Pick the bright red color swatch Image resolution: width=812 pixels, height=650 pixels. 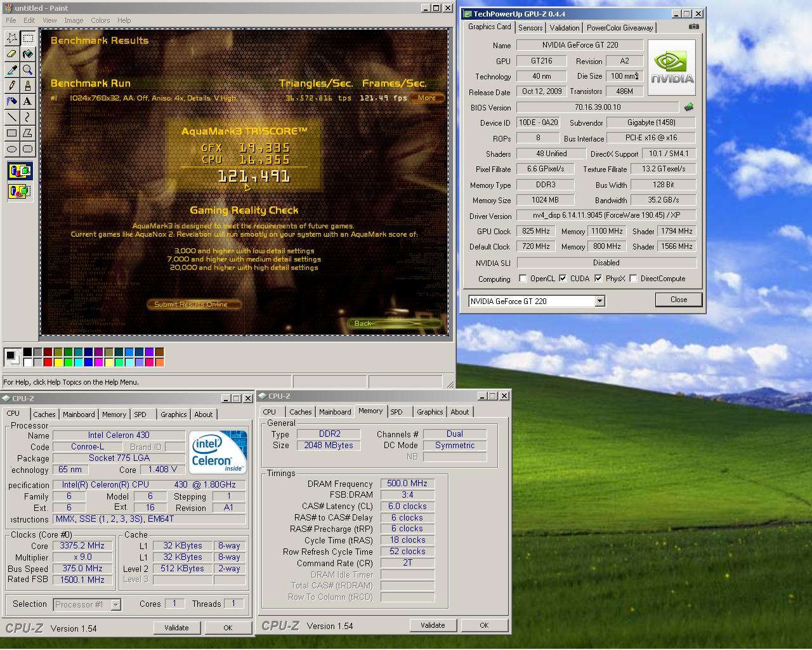[48, 362]
